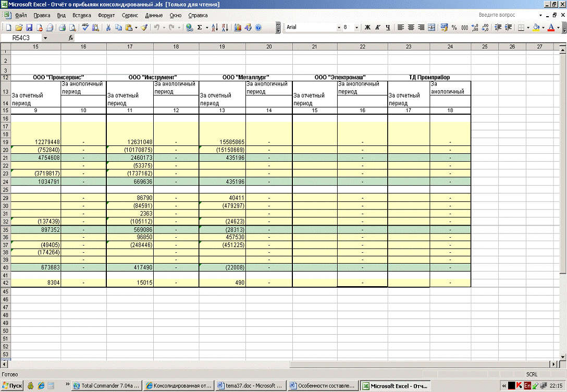Image resolution: width=567 pixels, height=392 pixels.
Task: Open fill color palette dropdown arrow
Action: tap(543, 27)
